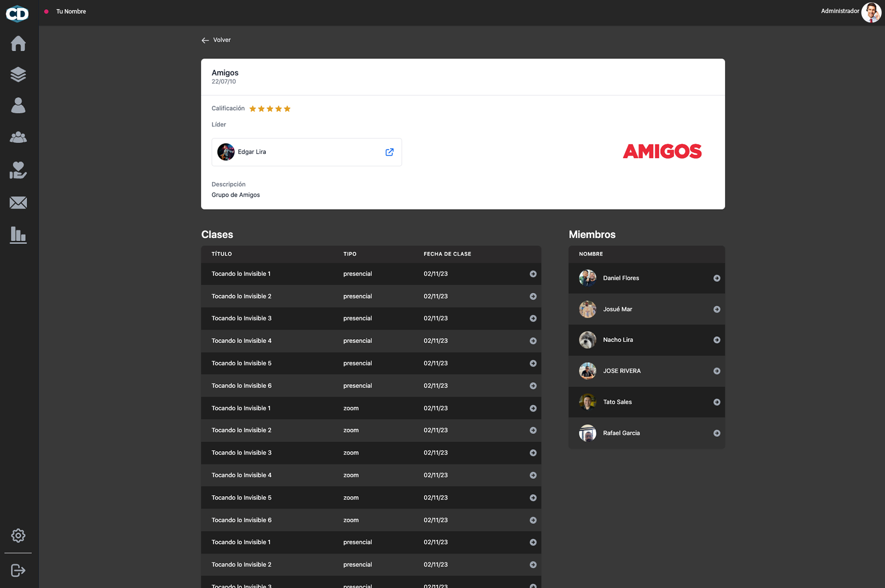Open the single person icon in sidebar
Image resolution: width=885 pixels, height=588 pixels.
point(18,105)
